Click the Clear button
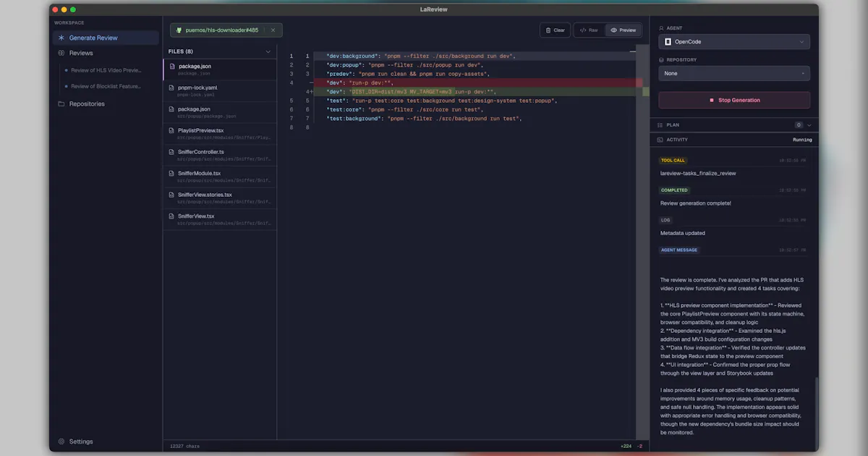The height and width of the screenshot is (456, 868). [x=555, y=30]
